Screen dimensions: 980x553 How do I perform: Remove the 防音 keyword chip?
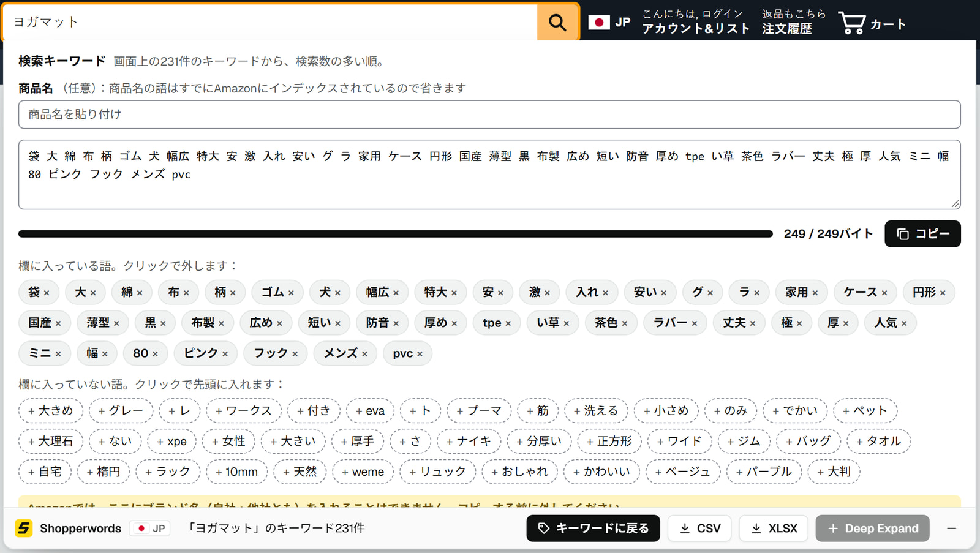point(382,323)
